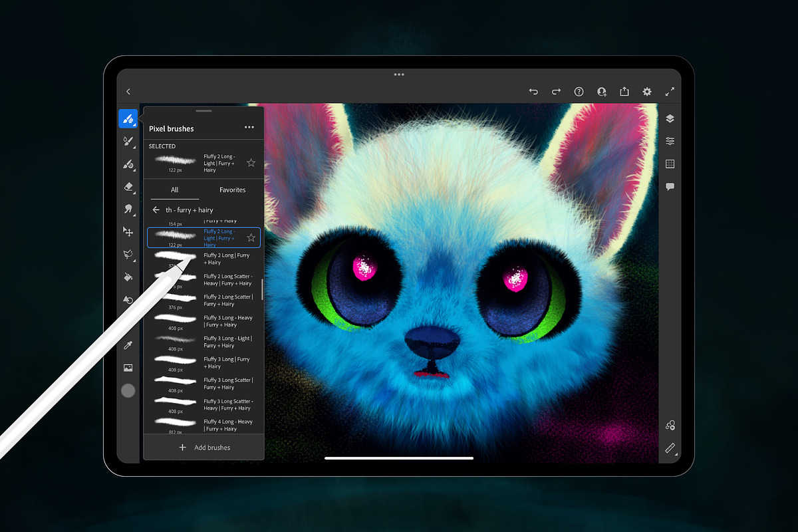Choose the Fluffy 3 Long | Furry + Hairy brush
Image resolution: width=798 pixels, height=532 pixels.
pyautogui.click(x=203, y=362)
